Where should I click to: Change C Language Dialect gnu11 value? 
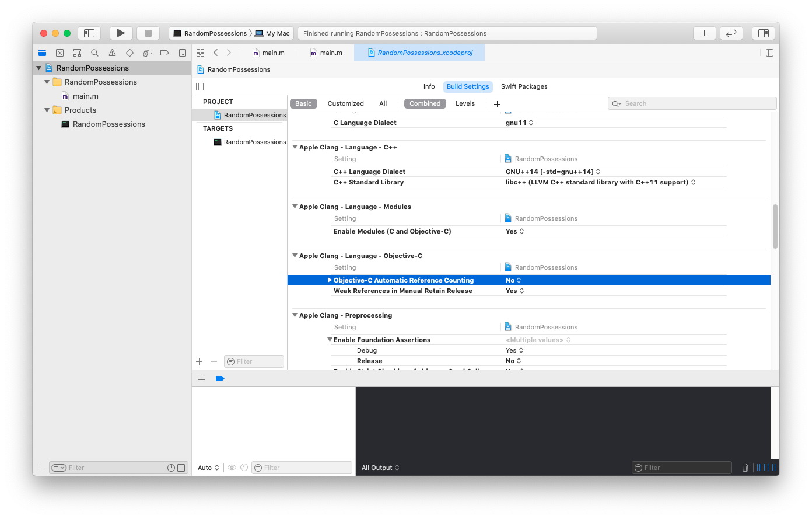tap(519, 123)
